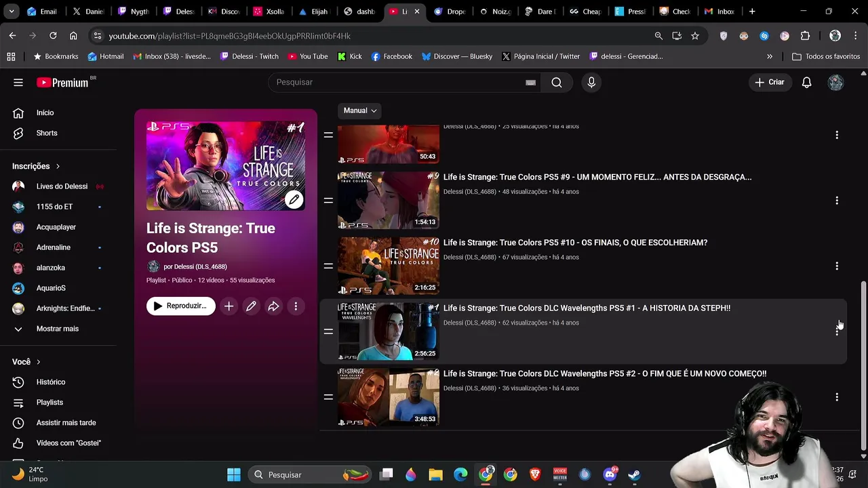The width and height of the screenshot is (868, 488).
Task: Open video #9 UM MOMENTO FELIZ title
Action: pyautogui.click(x=597, y=177)
